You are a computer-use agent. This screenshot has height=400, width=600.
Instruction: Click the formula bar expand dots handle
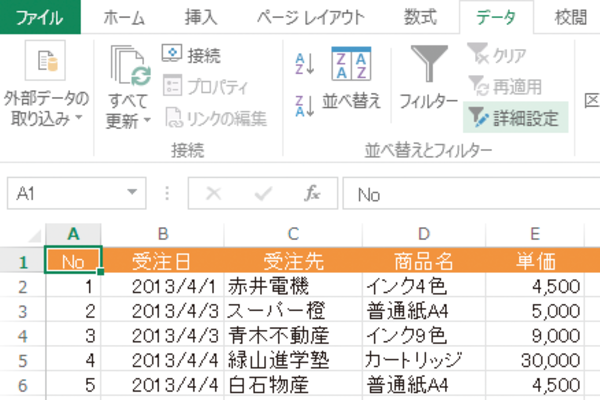tap(167, 193)
